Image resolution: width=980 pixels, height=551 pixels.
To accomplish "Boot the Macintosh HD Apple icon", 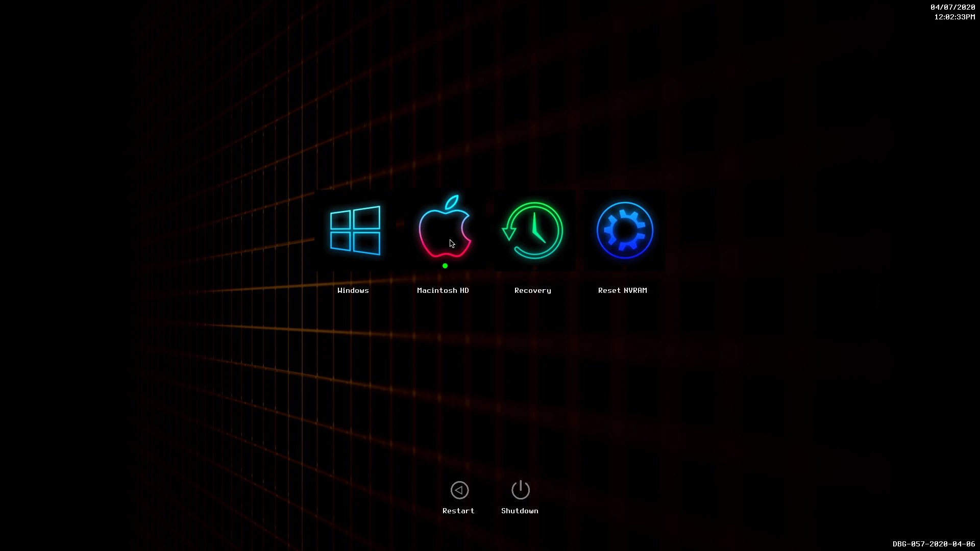I will pos(445,226).
